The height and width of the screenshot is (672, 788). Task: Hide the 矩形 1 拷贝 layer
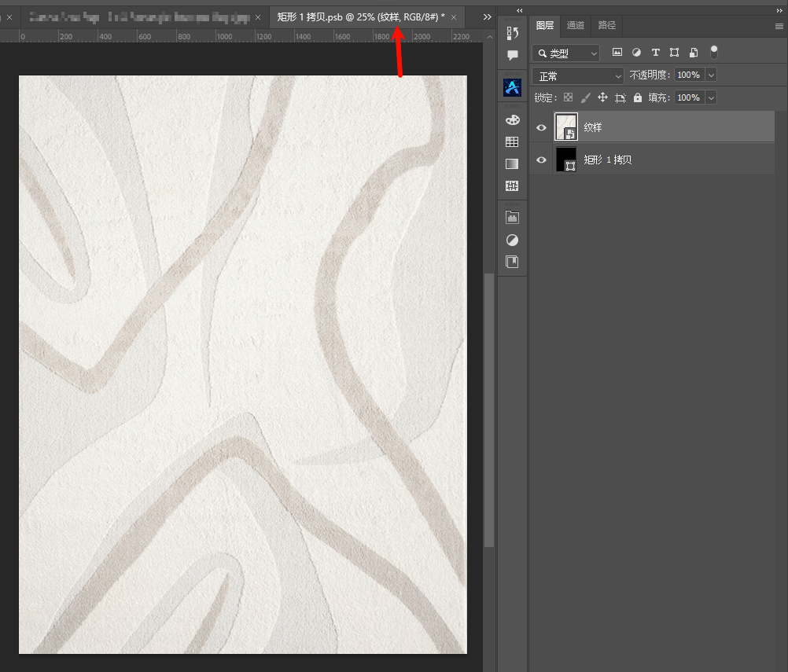coord(541,160)
